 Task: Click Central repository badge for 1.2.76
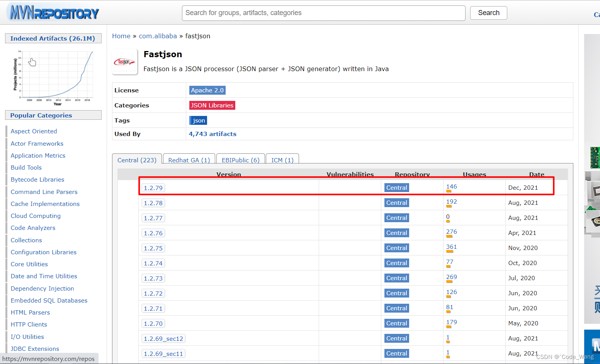(x=396, y=233)
